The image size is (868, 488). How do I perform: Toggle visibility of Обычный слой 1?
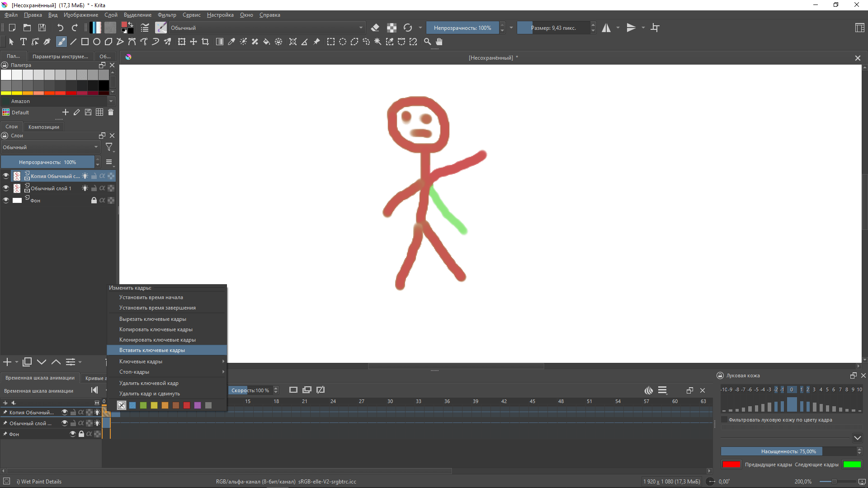(5, 188)
